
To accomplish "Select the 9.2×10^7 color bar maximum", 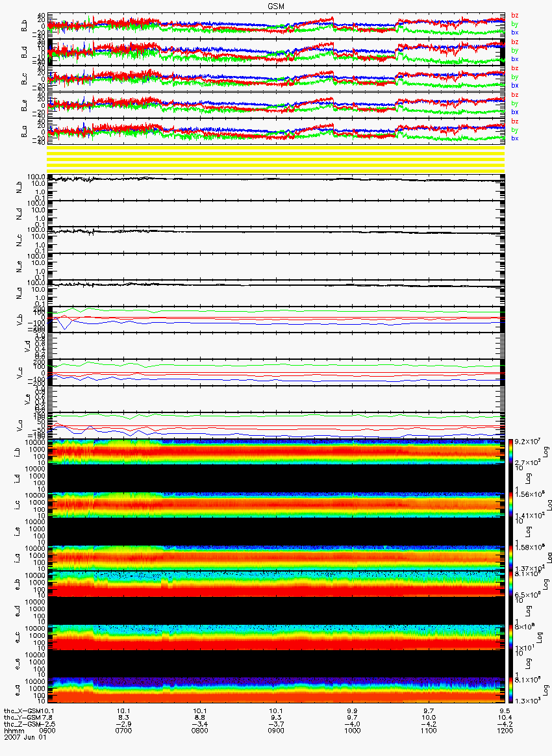I will [527, 442].
